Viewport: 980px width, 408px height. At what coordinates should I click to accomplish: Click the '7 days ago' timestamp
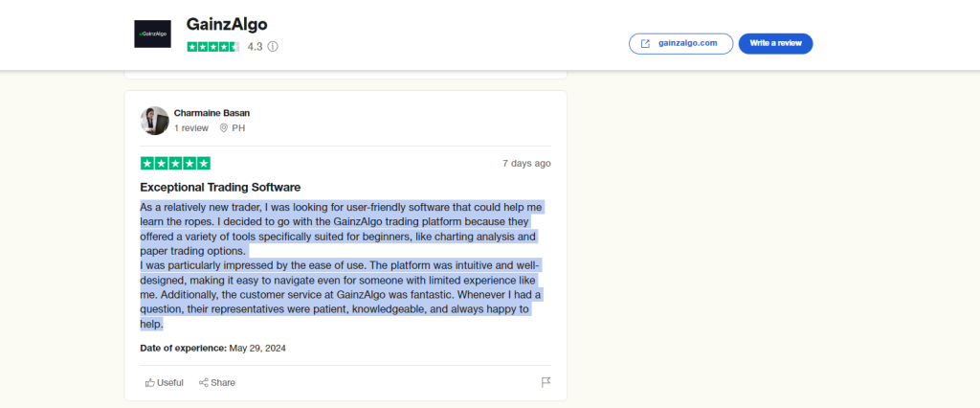click(x=527, y=164)
